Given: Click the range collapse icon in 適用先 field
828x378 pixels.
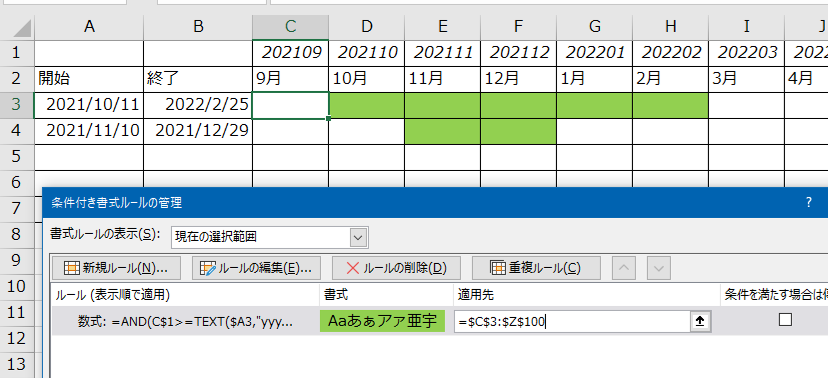Looking at the screenshot, I should 700,321.
